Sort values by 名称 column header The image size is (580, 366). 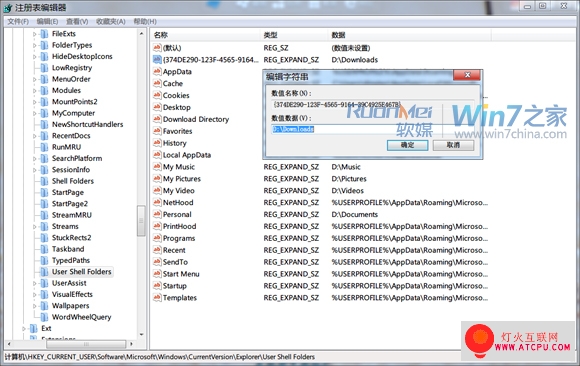click(x=206, y=35)
